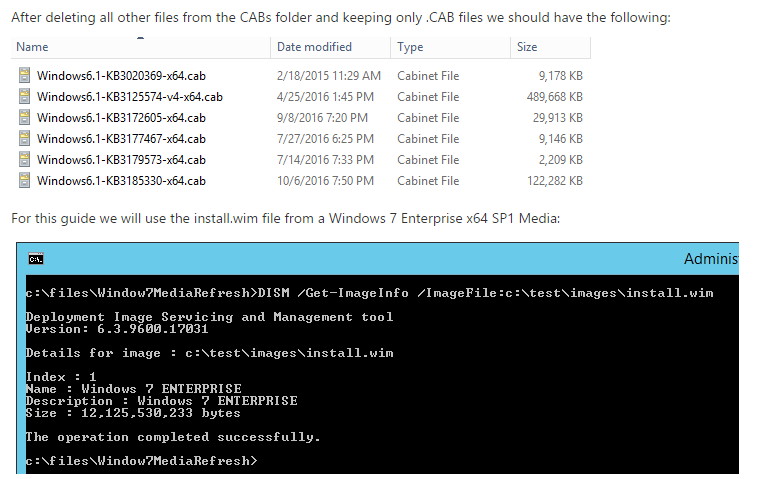
Task: Click the command prompt at Window7MediaRefresh
Action: [141, 461]
